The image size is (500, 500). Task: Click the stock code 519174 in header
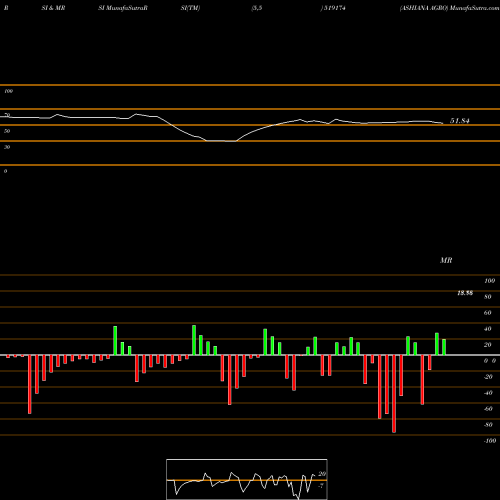(334, 8)
